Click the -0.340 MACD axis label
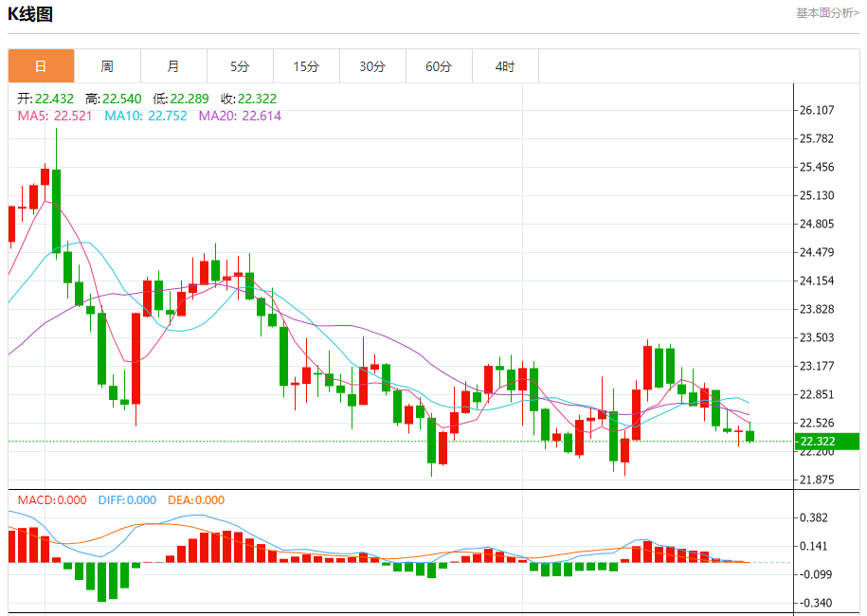 click(816, 603)
